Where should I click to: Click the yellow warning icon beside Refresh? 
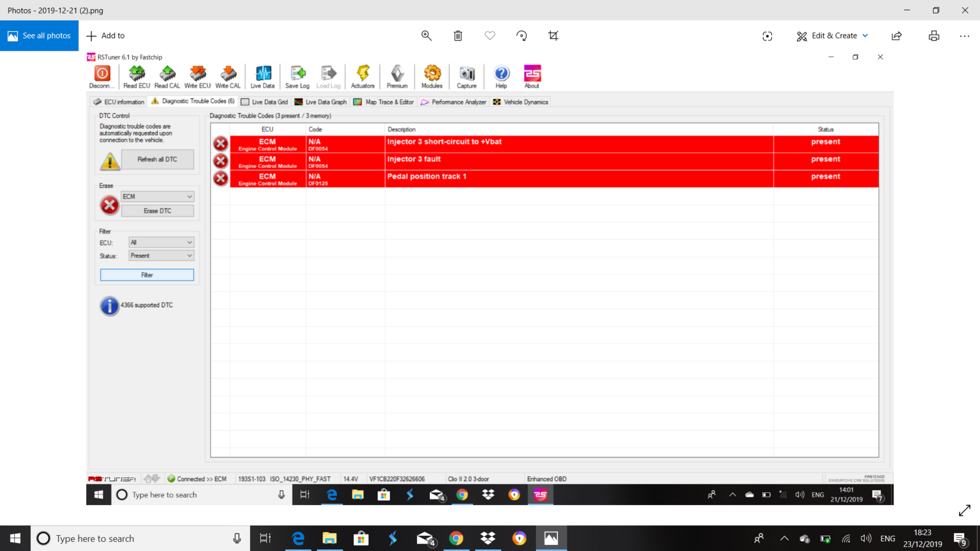pyautogui.click(x=110, y=161)
